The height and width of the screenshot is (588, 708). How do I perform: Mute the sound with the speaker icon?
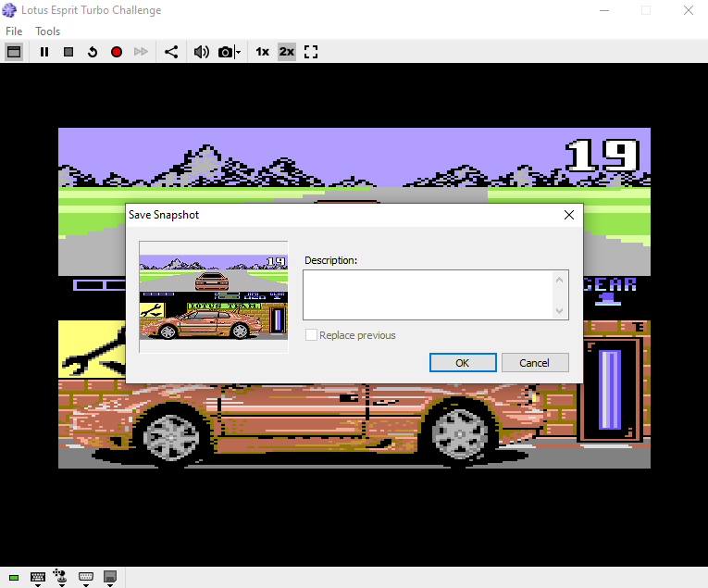click(202, 52)
